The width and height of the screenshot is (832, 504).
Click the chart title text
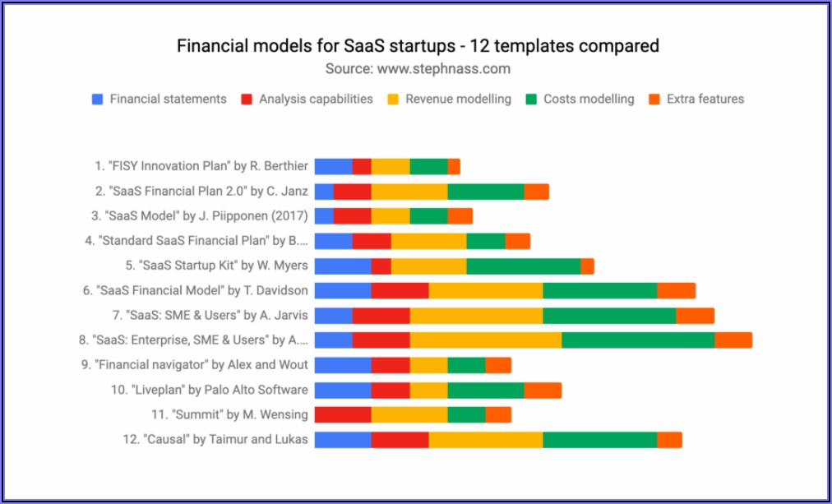pos(418,46)
